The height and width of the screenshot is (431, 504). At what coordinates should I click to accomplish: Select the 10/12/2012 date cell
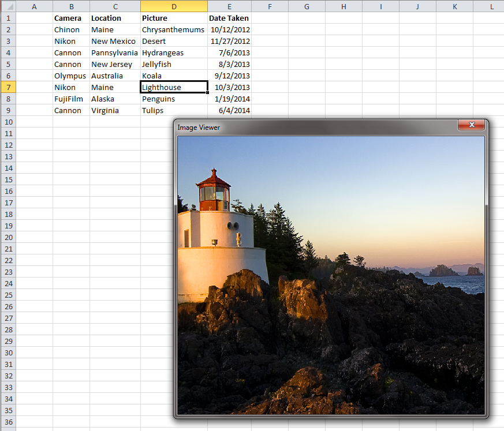(x=230, y=29)
